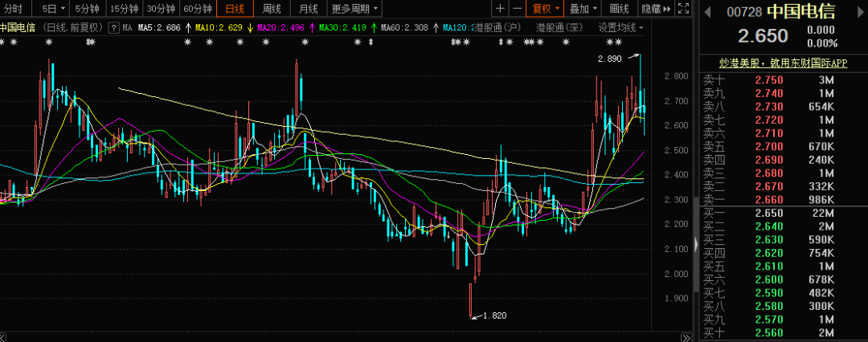Open the 复权 dropdown

546,9
